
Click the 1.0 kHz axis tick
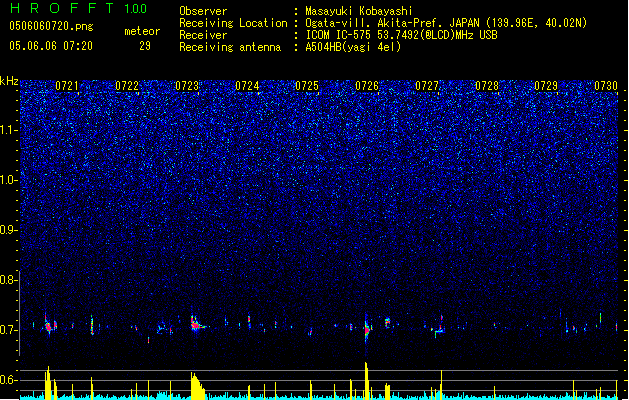tap(9, 180)
